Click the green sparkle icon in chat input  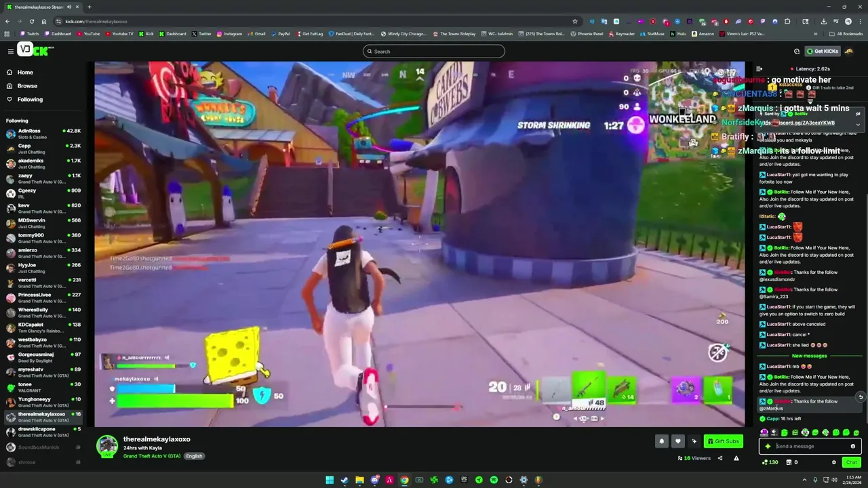[768, 446]
